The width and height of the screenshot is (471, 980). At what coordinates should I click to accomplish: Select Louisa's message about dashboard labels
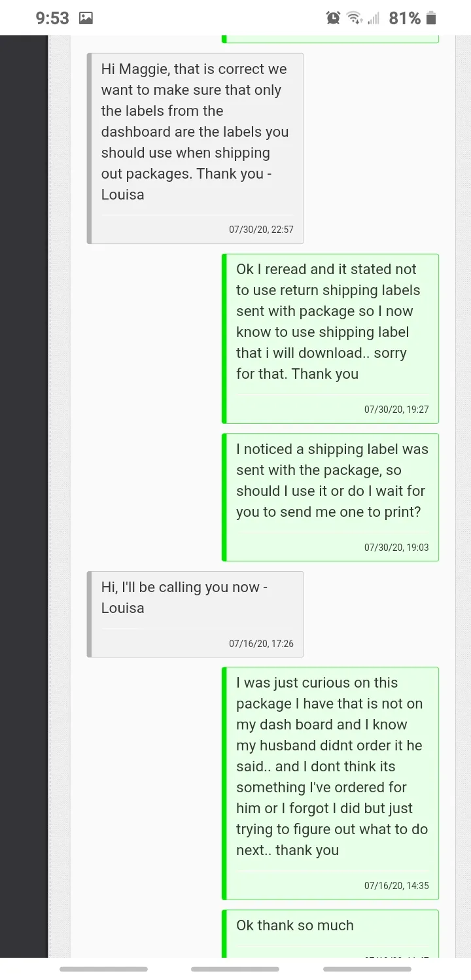pyautogui.click(x=195, y=149)
